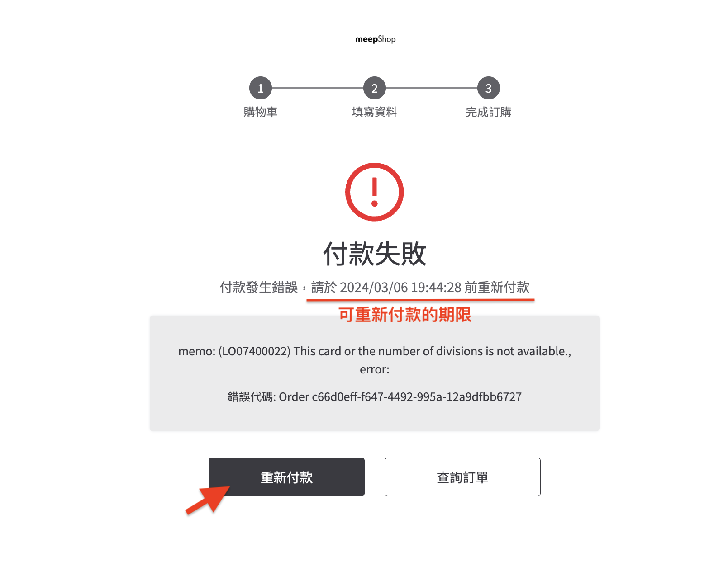The image size is (728, 571).
Task: Click progress line between steps 1 and 2
Action: 318,88
